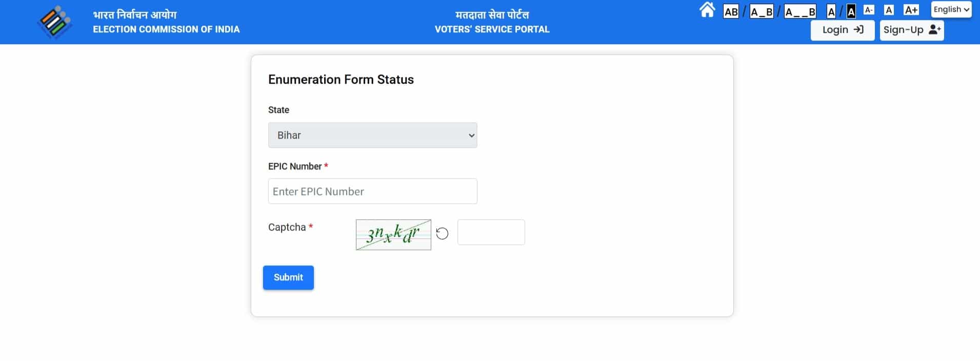
Task: Click the Election Commission of India logo
Action: (54, 22)
